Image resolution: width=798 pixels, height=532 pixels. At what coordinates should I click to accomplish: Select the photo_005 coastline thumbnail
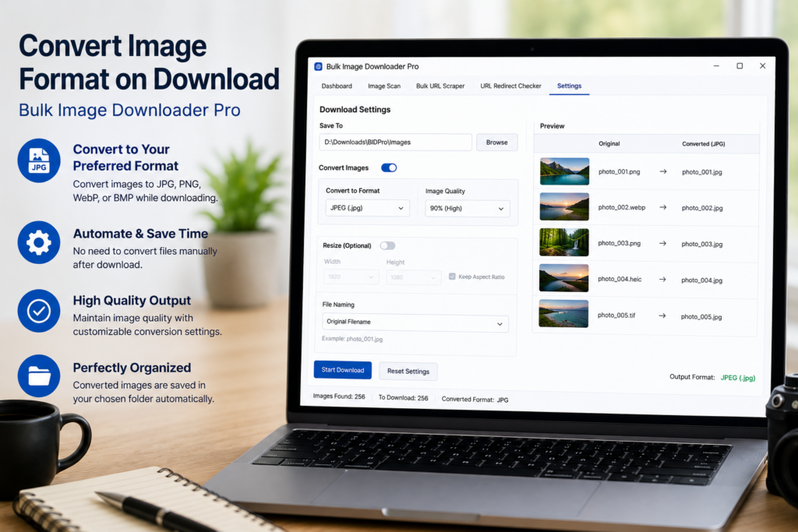[x=563, y=314]
